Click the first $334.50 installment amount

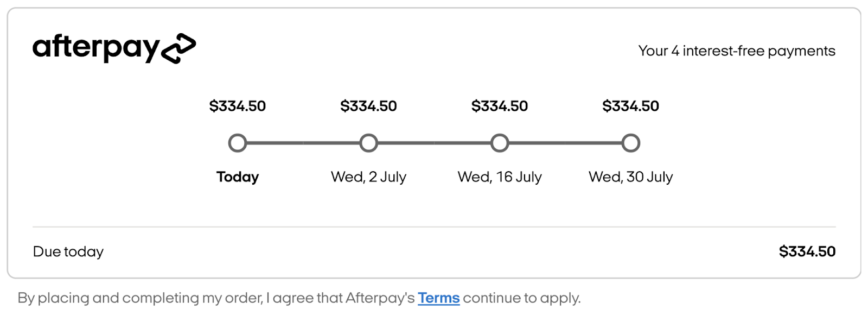click(x=237, y=106)
